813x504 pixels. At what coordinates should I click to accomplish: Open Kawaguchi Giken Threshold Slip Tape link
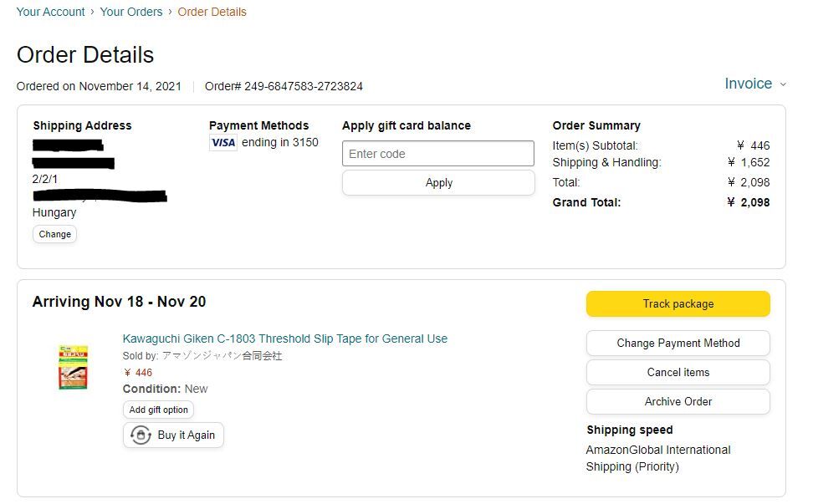point(284,339)
